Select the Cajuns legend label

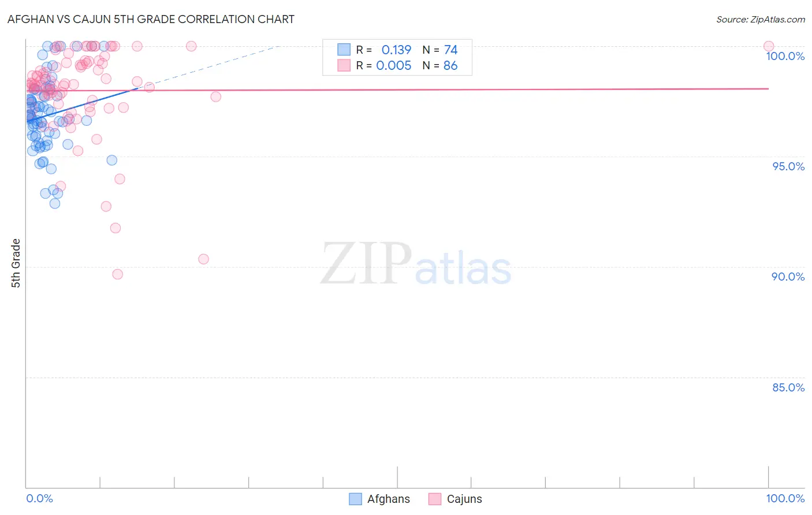click(464, 499)
